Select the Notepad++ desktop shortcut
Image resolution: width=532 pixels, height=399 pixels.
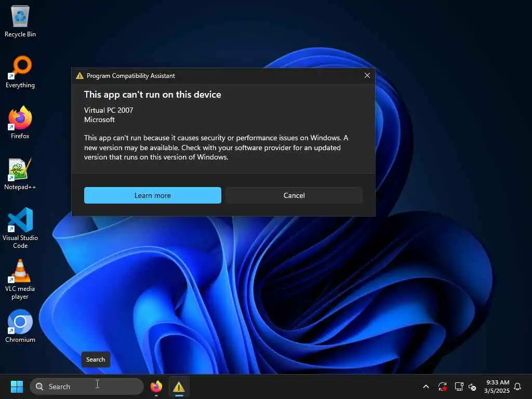[20, 174]
